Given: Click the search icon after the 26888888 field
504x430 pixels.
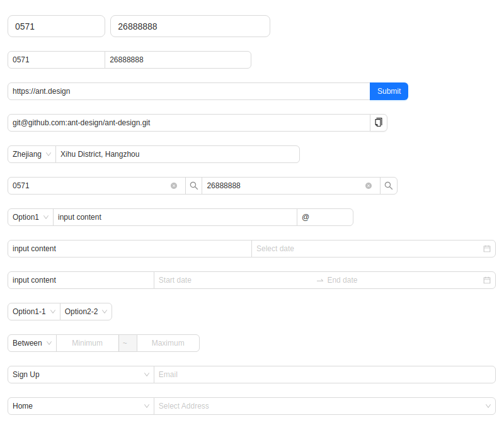Looking at the screenshot, I should [x=389, y=186].
